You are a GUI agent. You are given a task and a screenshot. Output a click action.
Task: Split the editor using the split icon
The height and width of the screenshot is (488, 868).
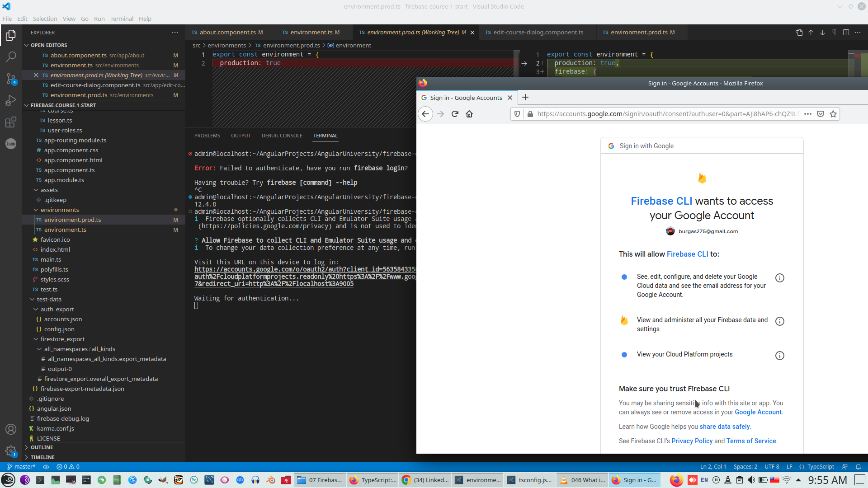(846, 32)
